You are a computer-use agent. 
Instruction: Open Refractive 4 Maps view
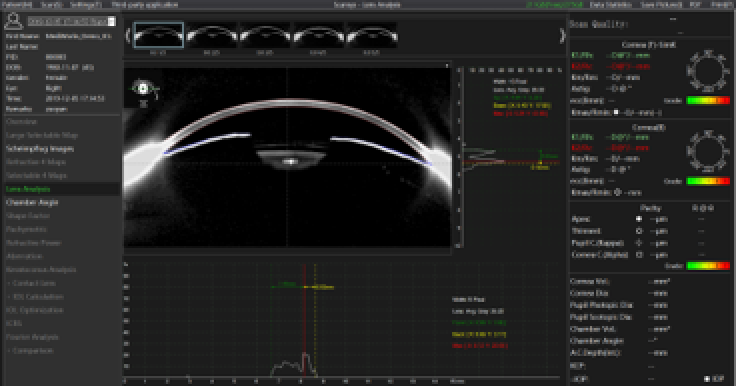36,162
